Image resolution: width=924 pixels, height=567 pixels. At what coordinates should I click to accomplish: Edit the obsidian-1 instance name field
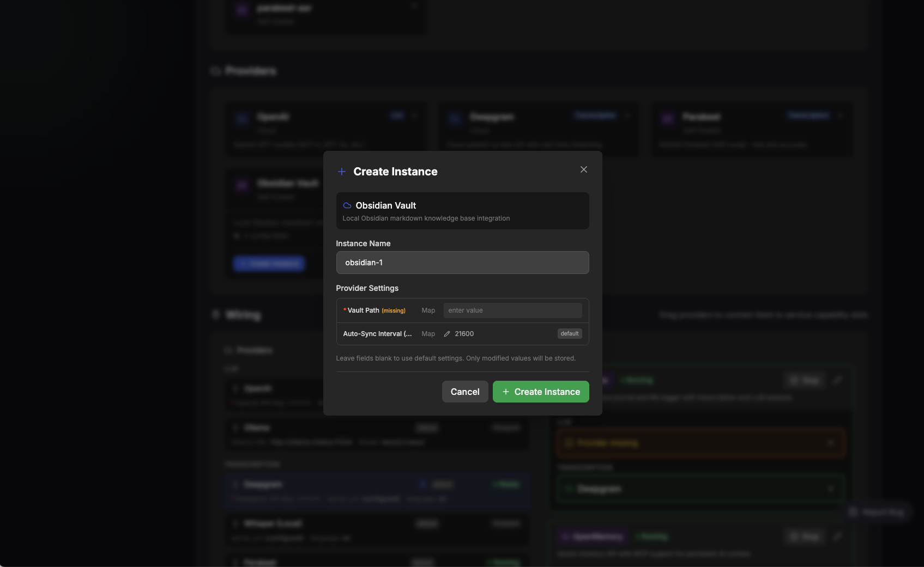[462, 262]
